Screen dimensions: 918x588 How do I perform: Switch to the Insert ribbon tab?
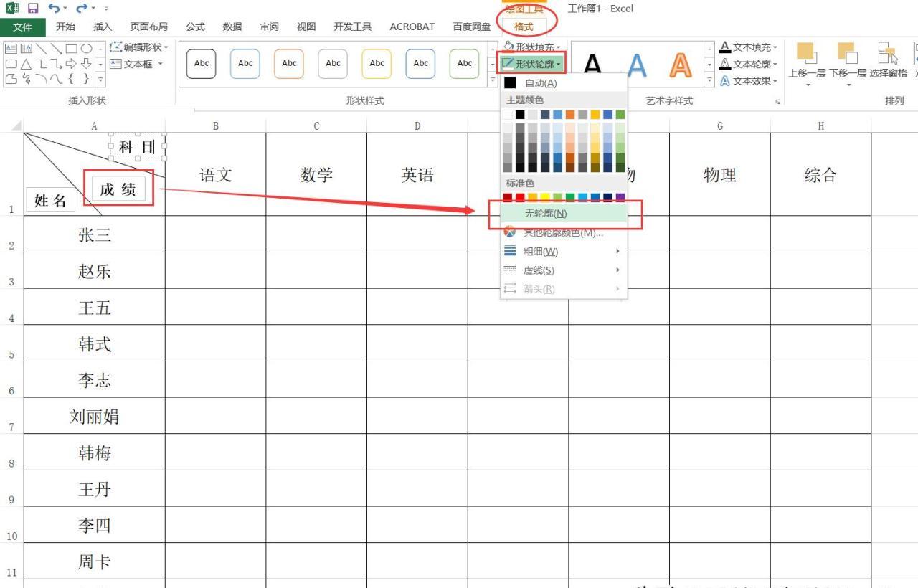coord(103,27)
